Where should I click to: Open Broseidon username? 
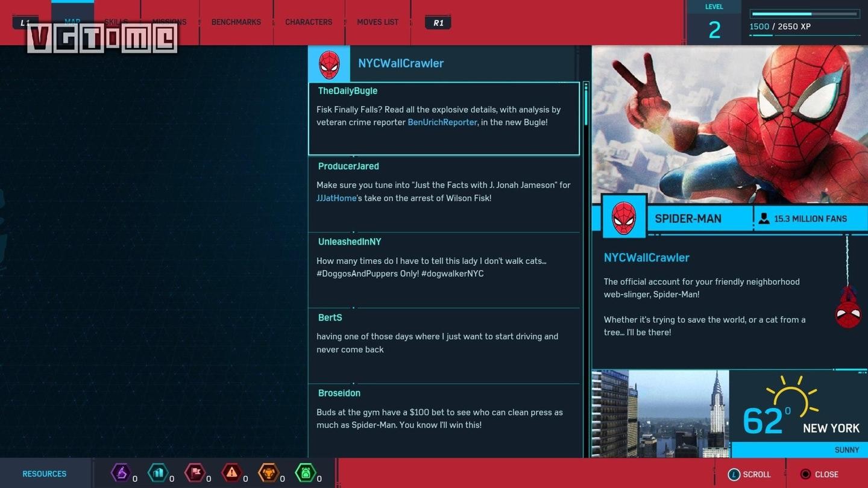339,393
